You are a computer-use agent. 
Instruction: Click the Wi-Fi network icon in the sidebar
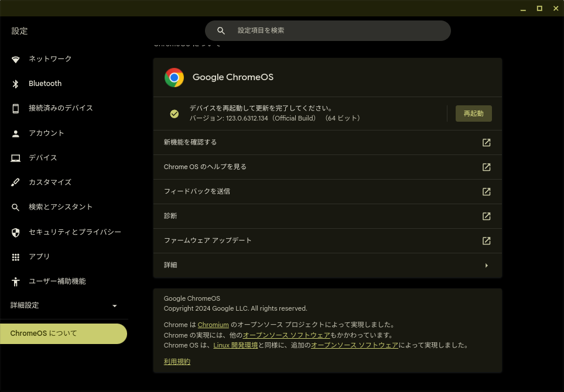(x=15, y=59)
